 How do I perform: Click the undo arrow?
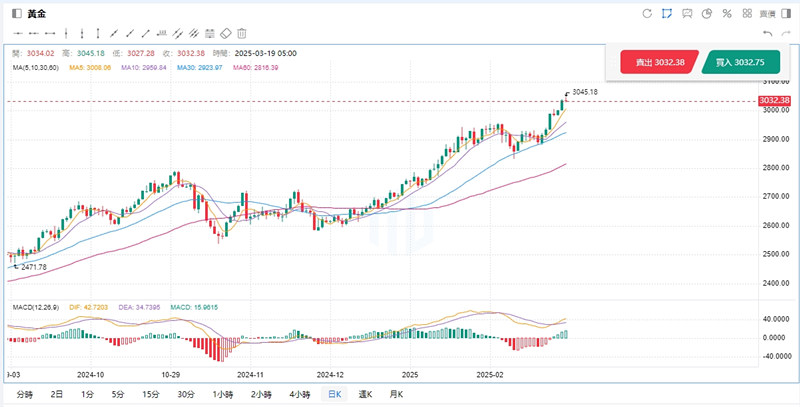767,33
